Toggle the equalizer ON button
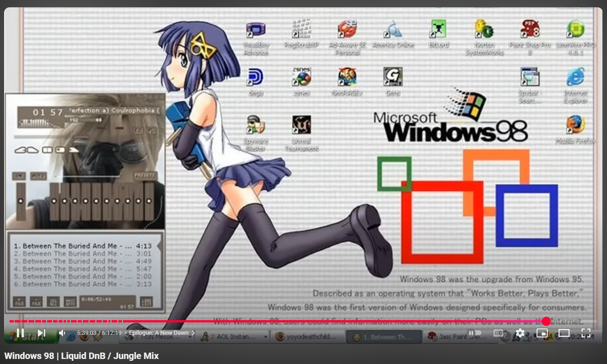Image resolution: width=607 pixels, height=364 pixels. 19,176
